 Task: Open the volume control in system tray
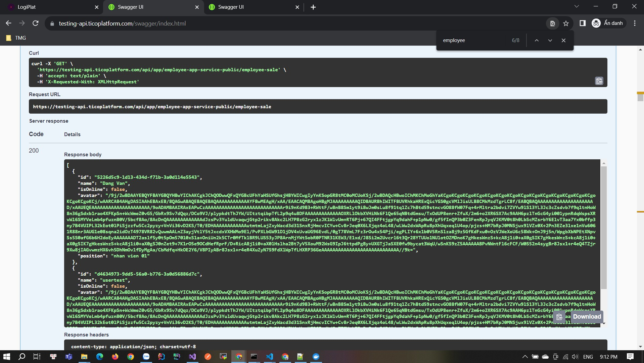575,357
